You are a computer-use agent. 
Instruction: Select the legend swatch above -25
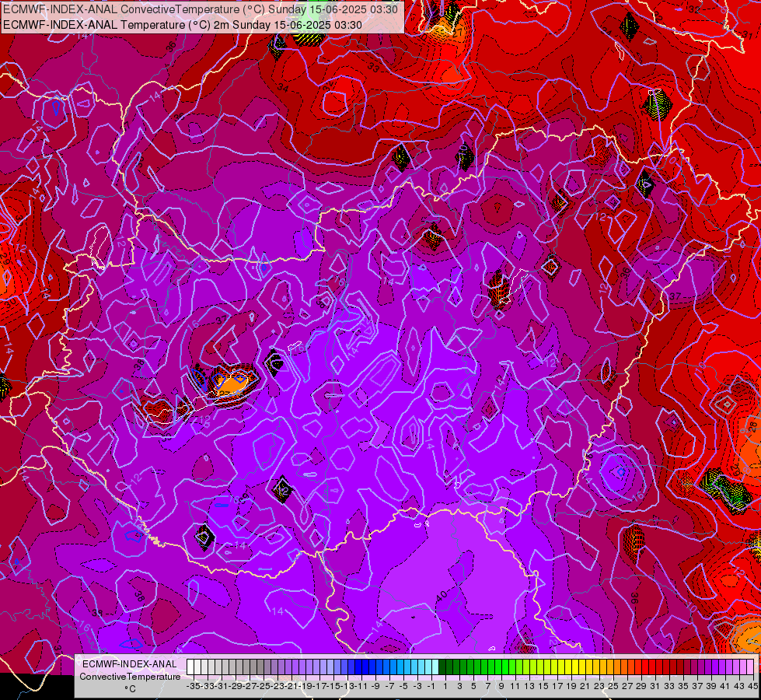[x=260, y=667]
